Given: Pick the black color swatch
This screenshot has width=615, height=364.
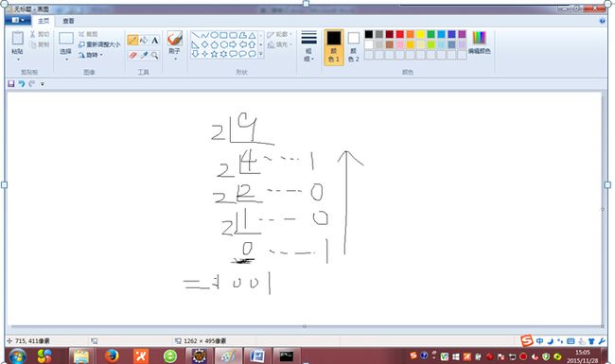Looking at the screenshot, I should [x=369, y=34].
